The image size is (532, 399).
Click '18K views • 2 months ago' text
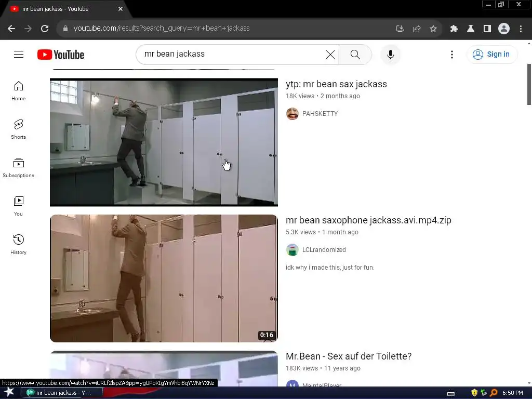coord(323,96)
